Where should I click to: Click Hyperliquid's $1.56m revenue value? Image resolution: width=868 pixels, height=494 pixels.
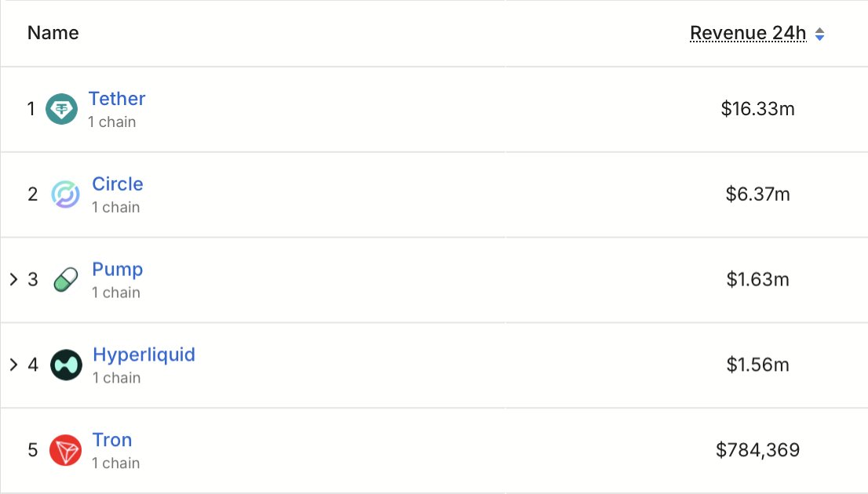[757, 365]
